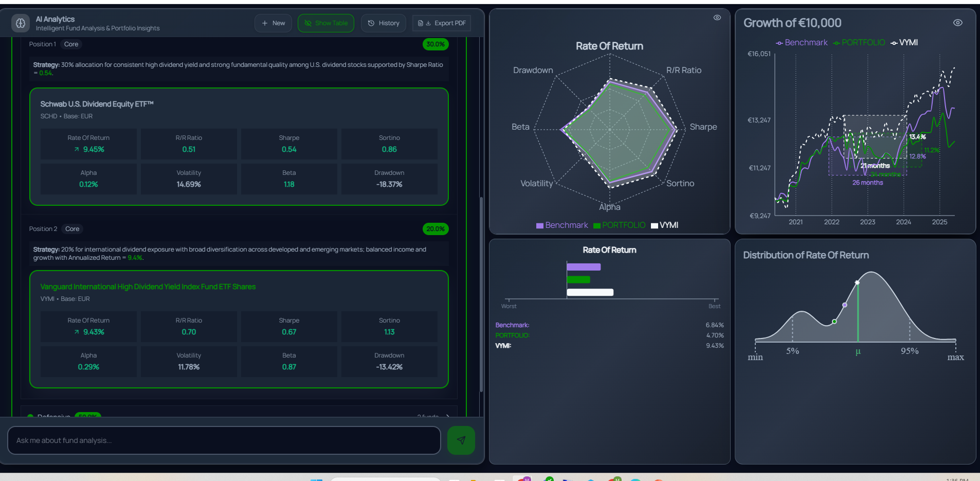Toggle PORTFOLIO line in Growth chart legend
The width and height of the screenshot is (980, 481).
pos(859,43)
